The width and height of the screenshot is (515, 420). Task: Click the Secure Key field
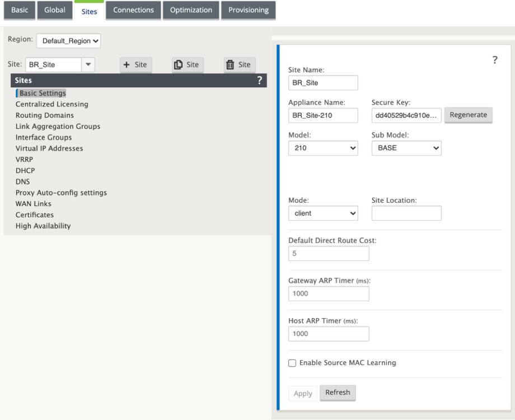(x=406, y=115)
